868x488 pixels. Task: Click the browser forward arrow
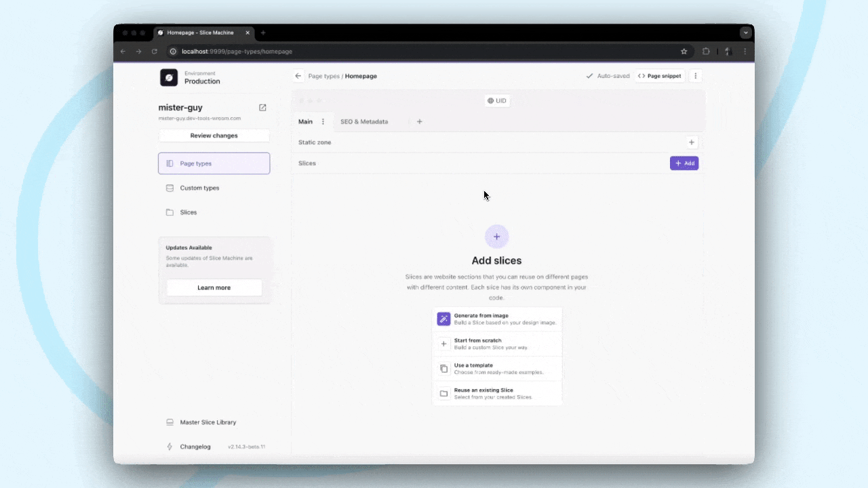[138, 52]
